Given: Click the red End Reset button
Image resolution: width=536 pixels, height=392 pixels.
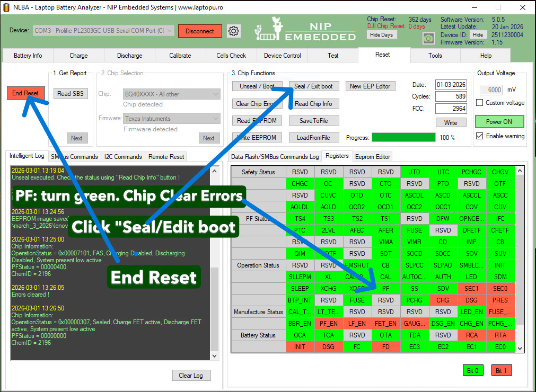Looking at the screenshot, I should (x=25, y=93).
